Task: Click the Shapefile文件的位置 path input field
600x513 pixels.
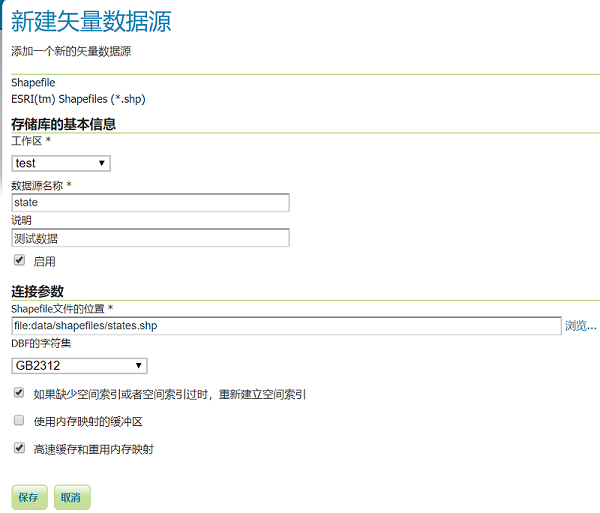Action: 286,326
